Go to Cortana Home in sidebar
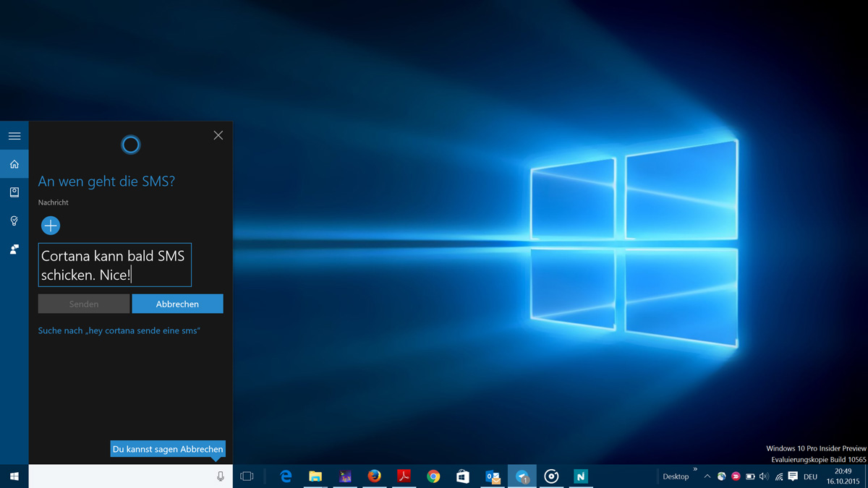The image size is (868, 488). click(x=14, y=164)
